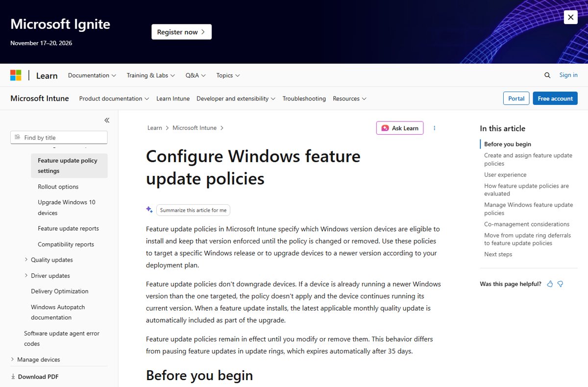Click the Find by title field
The width and height of the screenshot is (588, 387).
[x=59, y=138]
